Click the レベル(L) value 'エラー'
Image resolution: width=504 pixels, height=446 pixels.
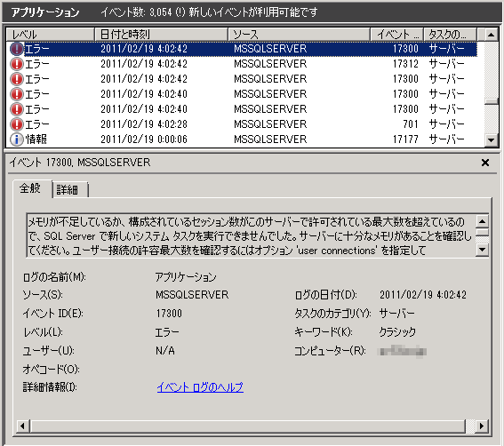coord(167,332)
